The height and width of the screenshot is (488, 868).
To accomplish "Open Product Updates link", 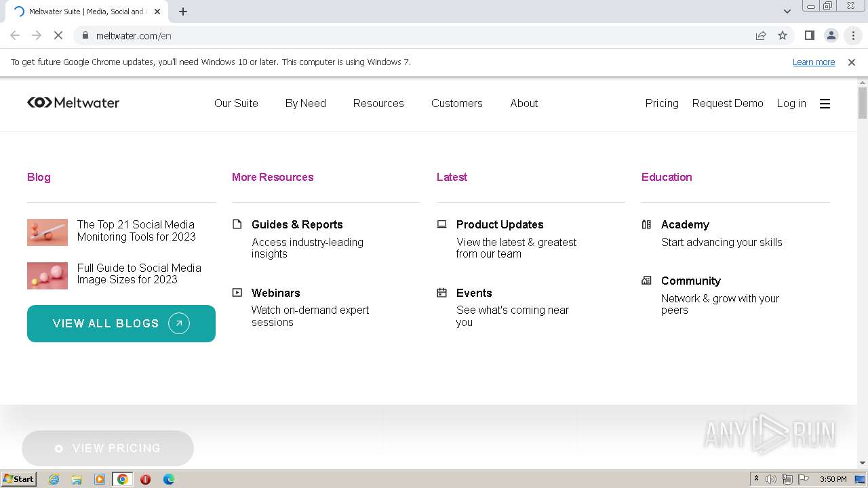I will (500, 224).
